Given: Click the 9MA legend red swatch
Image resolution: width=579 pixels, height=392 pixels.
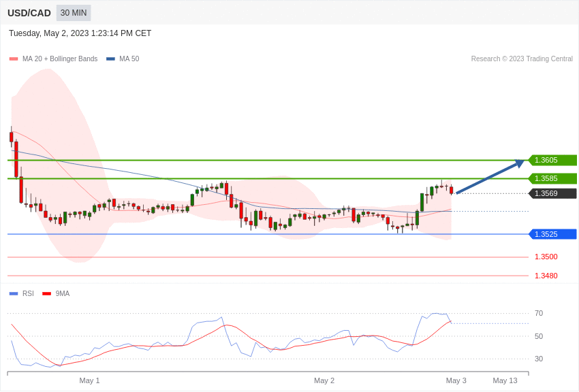Looking at the screenshot, I should tap(46, 293).
